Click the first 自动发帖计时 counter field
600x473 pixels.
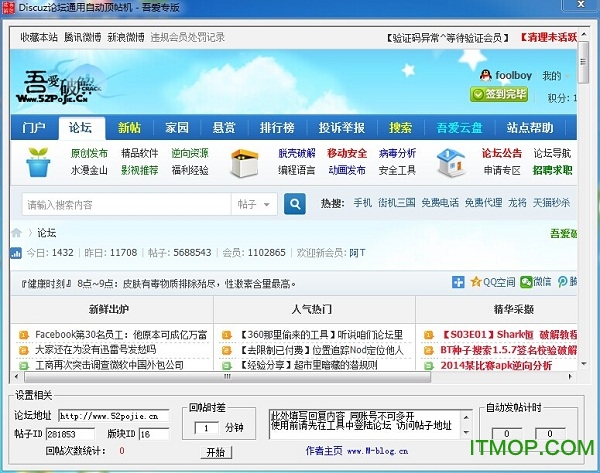click(x=507, y=434)
